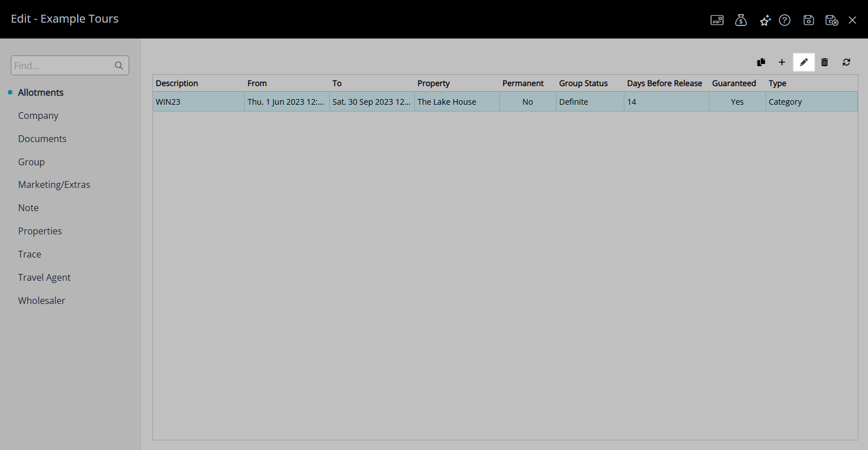Sort by the To column header
Screen dimensions: 868x450
click(x=372, y=83)
